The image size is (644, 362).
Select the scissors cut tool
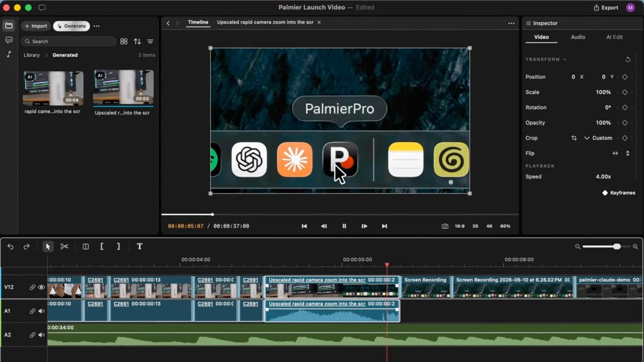pyautogui.click(x=64, y=246)
